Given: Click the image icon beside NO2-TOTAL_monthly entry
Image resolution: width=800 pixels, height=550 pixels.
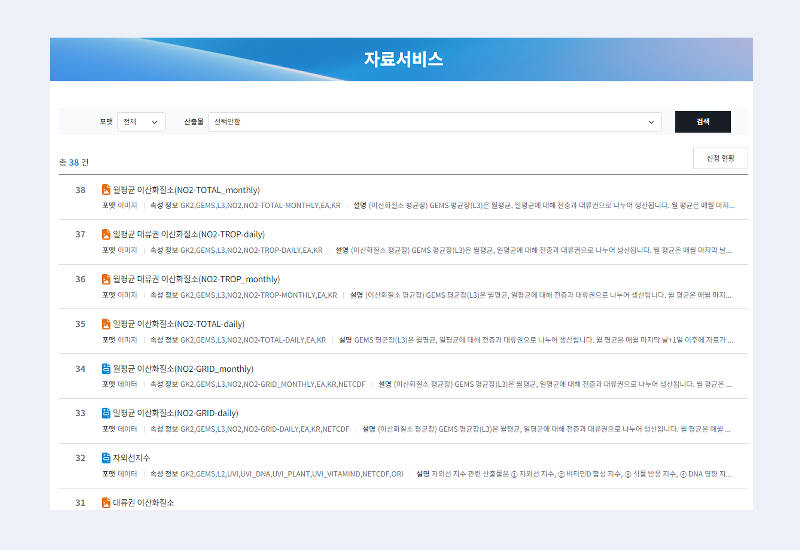Looking at the screenshot, I should tap(106, 189).
